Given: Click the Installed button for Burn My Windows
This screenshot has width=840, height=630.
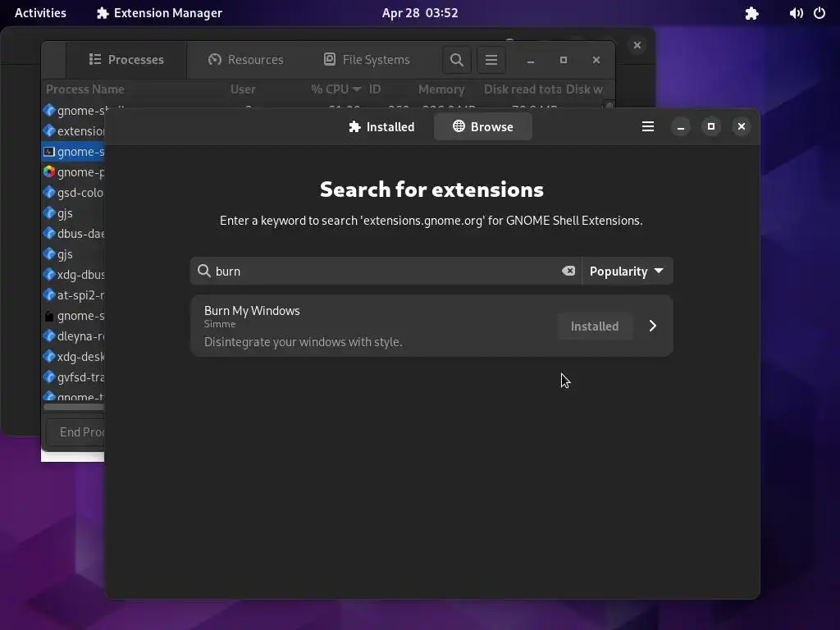Looking at the screenshot, I should pyautogui.click(x=595, y=326).
